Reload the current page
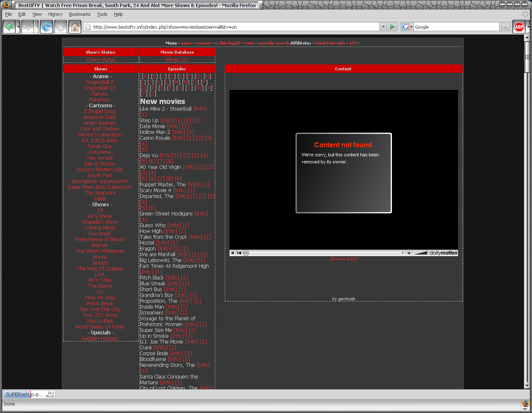The height and width of the screenshot is (413, 532). pos(47,27)
